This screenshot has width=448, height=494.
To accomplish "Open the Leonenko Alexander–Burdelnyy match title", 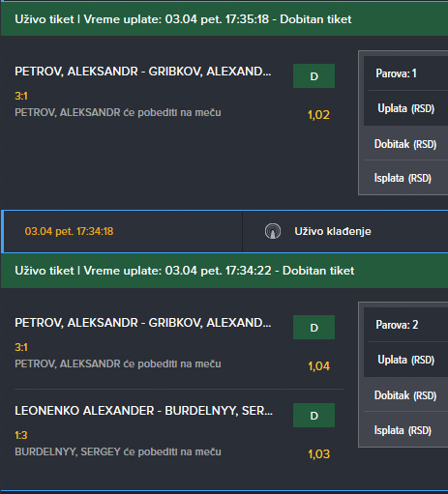I will (x=143, y=411).
